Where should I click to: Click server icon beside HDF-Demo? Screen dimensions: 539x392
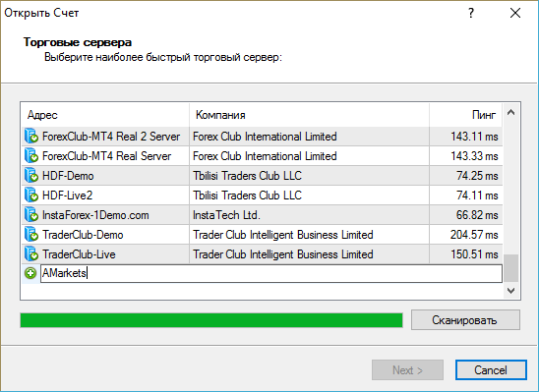click(30, 176)
